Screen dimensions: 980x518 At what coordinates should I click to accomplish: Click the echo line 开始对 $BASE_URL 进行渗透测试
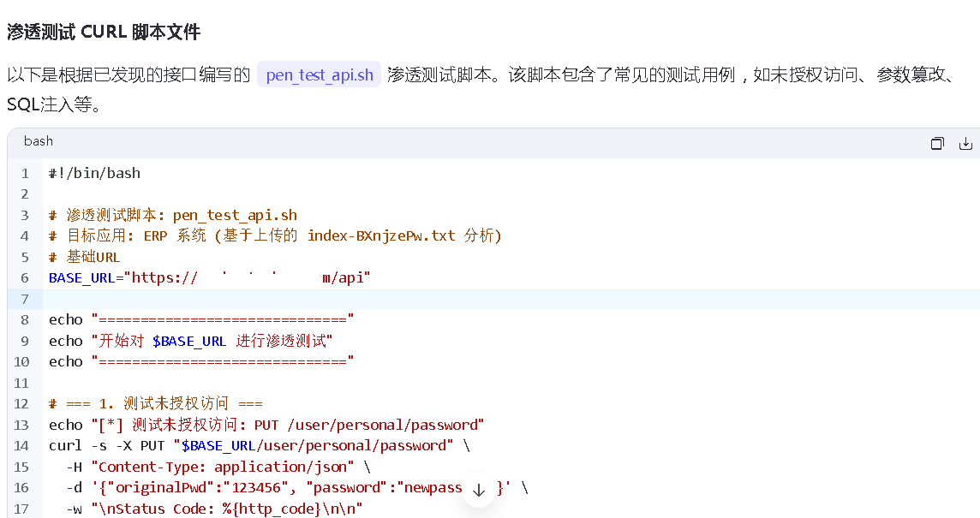pyautogui.click(x=191, y=341)
